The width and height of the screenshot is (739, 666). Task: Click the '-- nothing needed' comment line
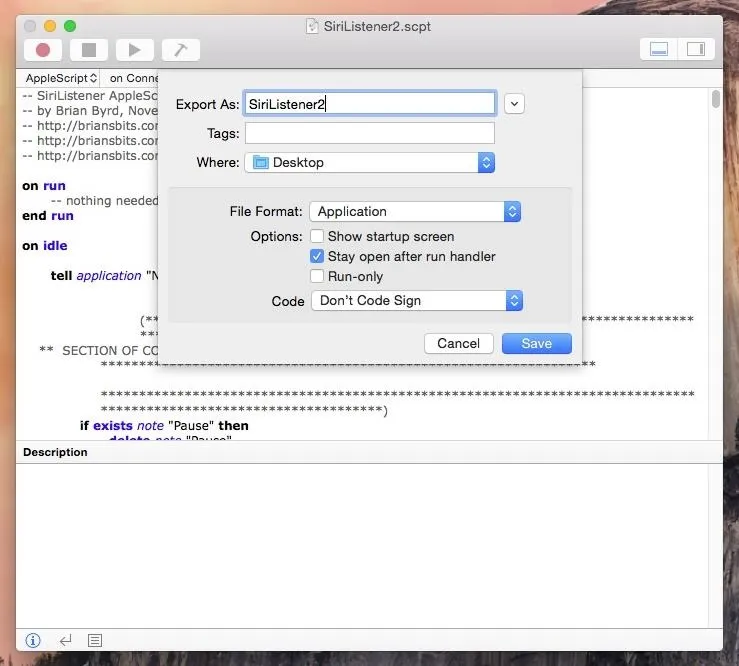[104, 201]
